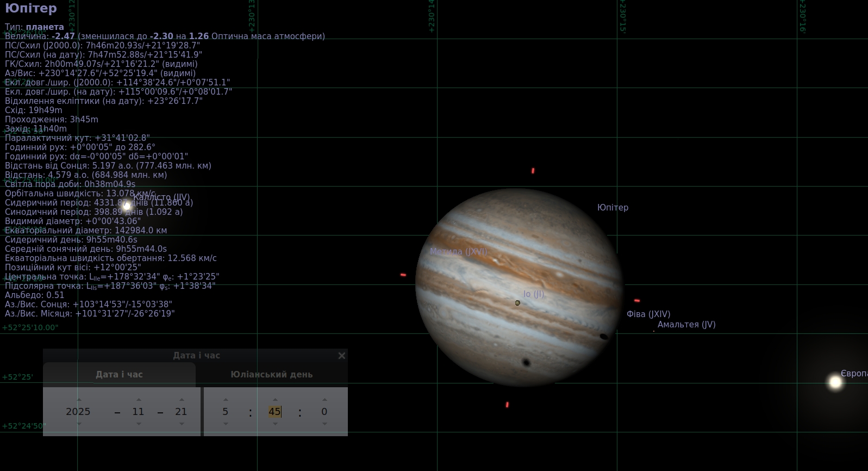Decrease the year with its down arrow

pyautogui.click(x=79, y=424)
